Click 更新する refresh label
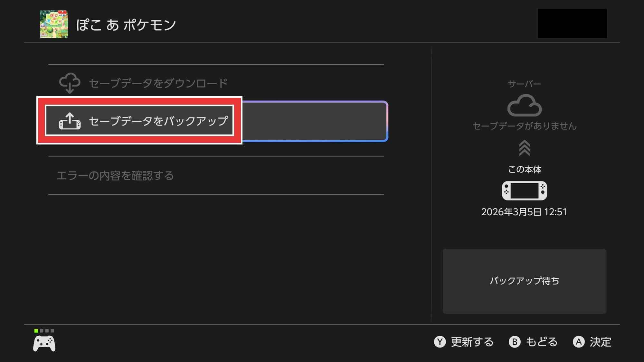 coord(472,342)
